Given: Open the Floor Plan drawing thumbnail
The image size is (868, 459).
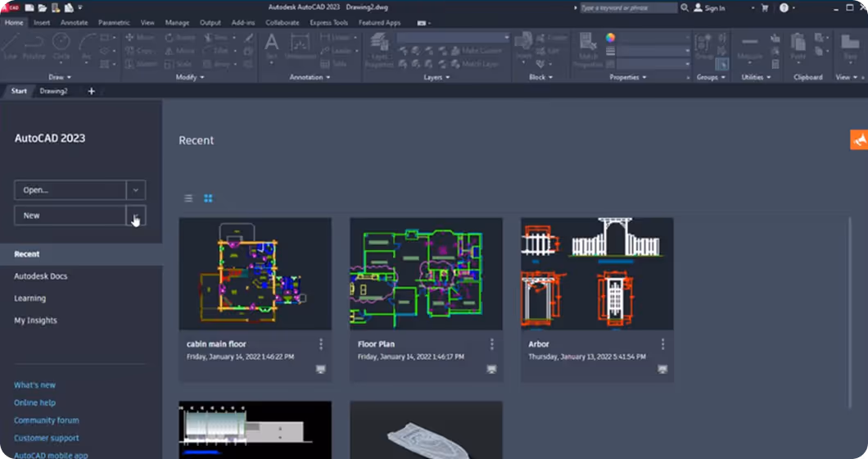Looking at the screenshot, I should (x=427, y=274).
